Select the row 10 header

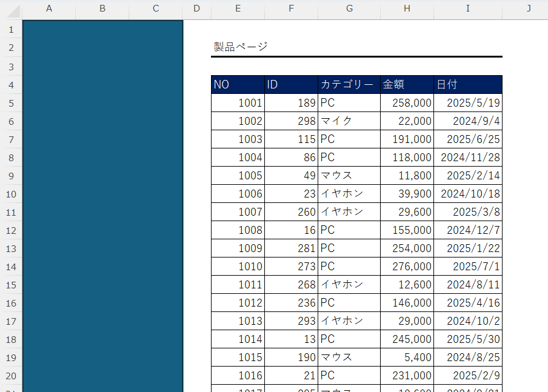(10, 194)
